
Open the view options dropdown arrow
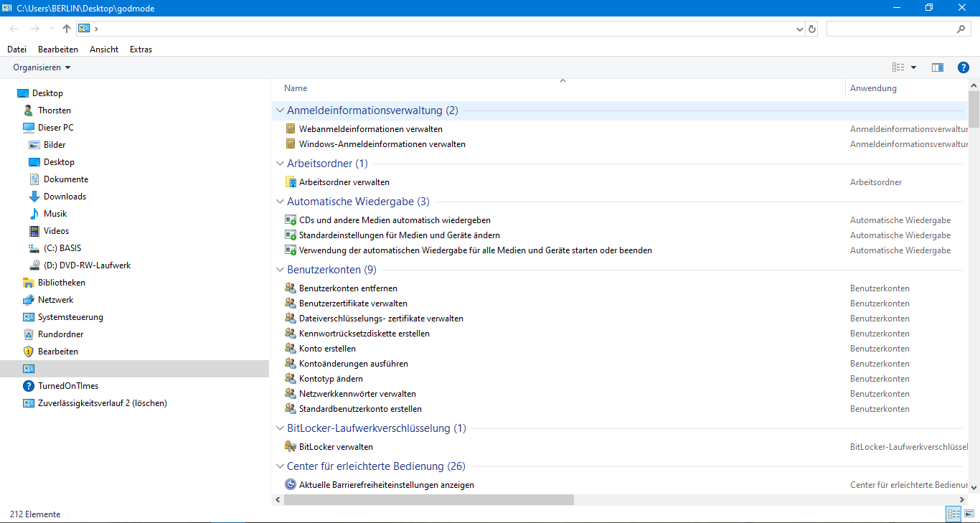pos(913,67)
